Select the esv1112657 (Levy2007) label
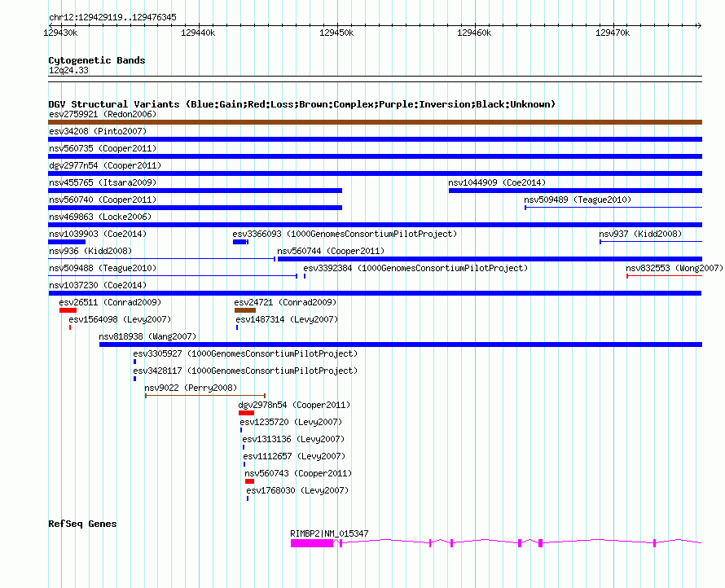725x588 pixels. tap(294, 456)
